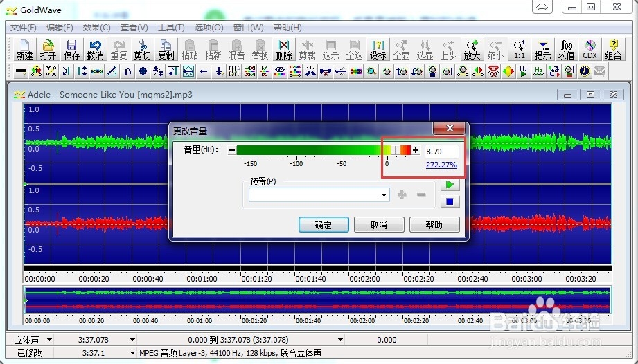Click the 组合 toolbar icon
This screenshot has width=638, height=364.
[x=614, y=50]
